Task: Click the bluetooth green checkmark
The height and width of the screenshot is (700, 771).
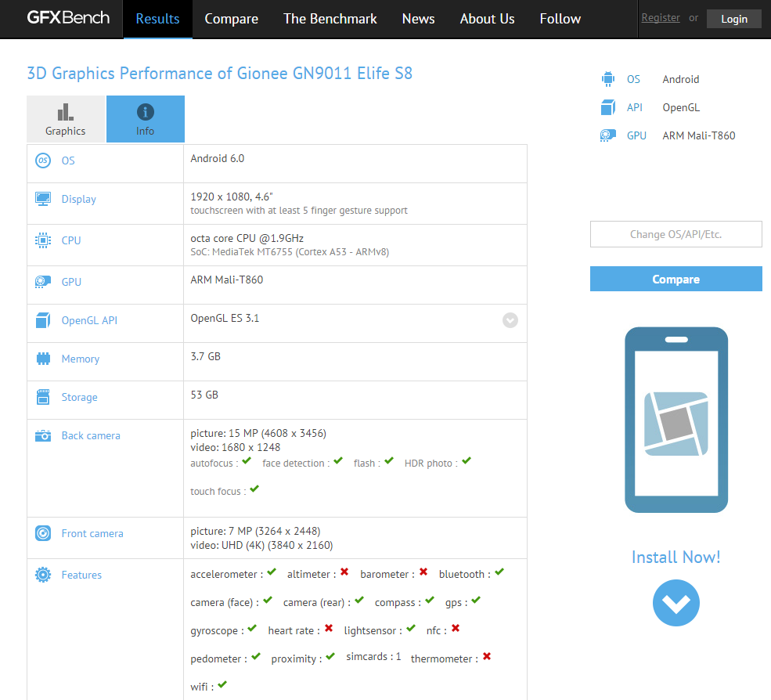Action: [x=499, y=572]
